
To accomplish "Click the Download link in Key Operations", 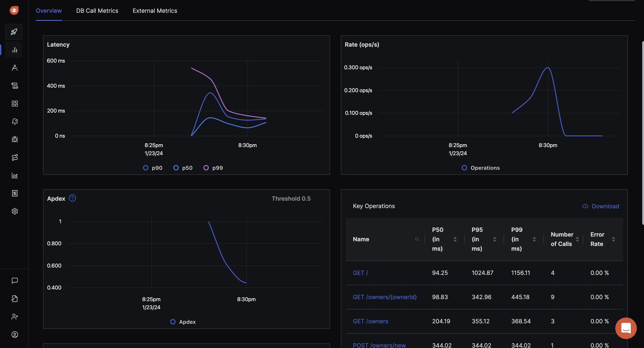I will click(x=605, y=206).
